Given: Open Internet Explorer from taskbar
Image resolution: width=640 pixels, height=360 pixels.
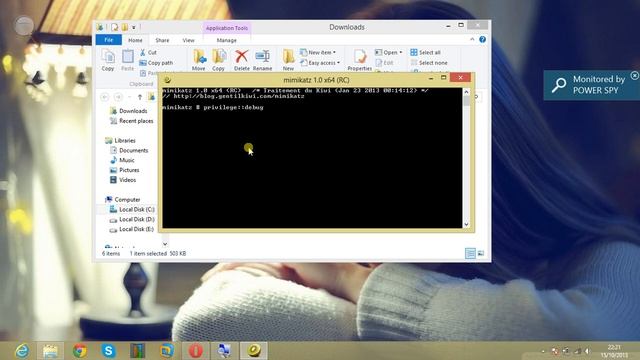Looking at the screenshot, I should click(x=22, y=351).
